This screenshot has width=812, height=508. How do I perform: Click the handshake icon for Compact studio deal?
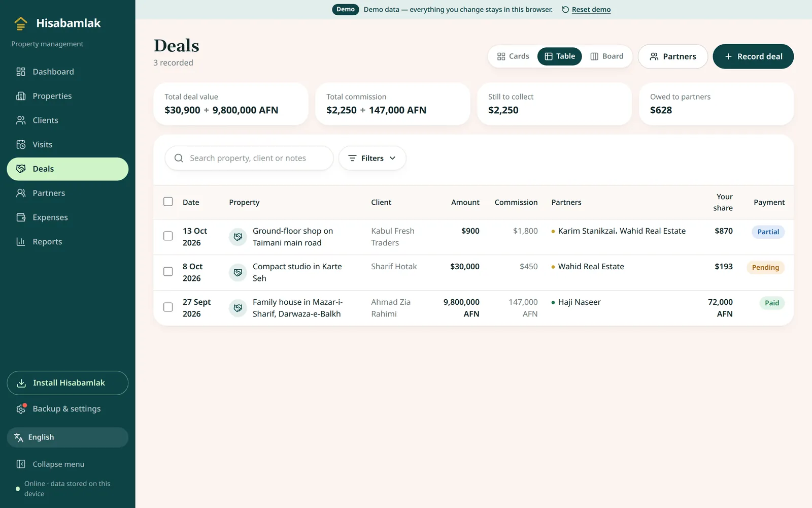(x=238, y=272)
